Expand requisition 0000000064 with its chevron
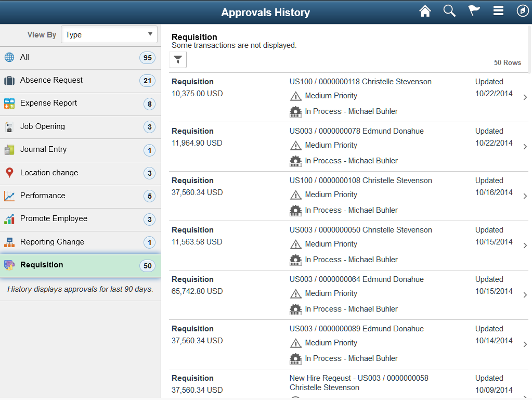The width and height of the screenshot is (532, 400). point(525,295)
